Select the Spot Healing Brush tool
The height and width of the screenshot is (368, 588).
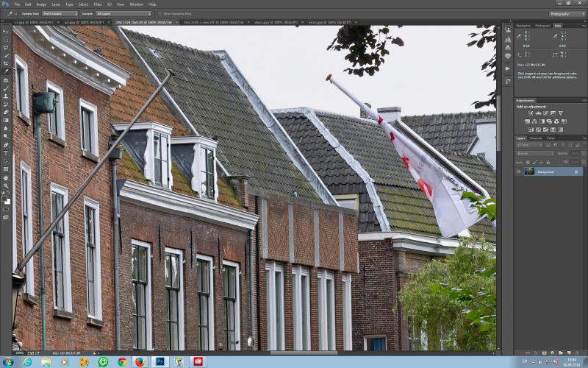[x=6, y=80]
